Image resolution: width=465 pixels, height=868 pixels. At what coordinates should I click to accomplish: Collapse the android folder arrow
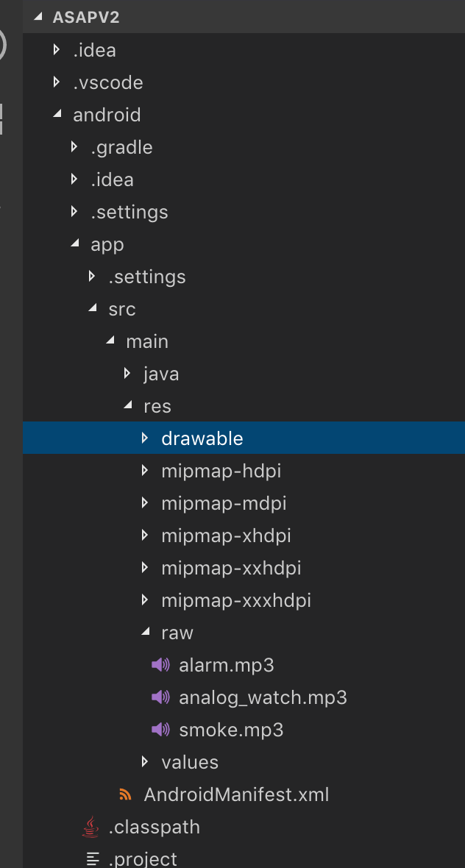57,114
